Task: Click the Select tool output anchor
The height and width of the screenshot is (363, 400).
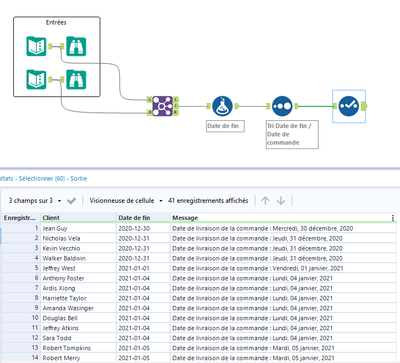Action: (364, 106)
